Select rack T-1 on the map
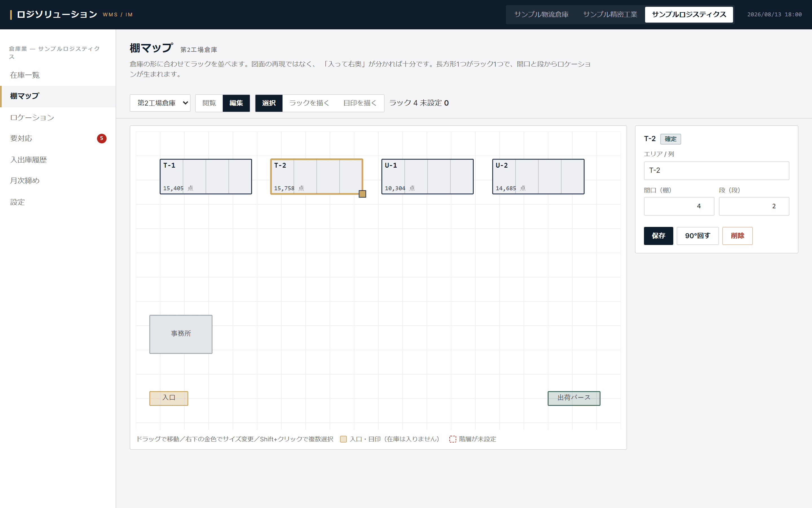 (206, 177)
